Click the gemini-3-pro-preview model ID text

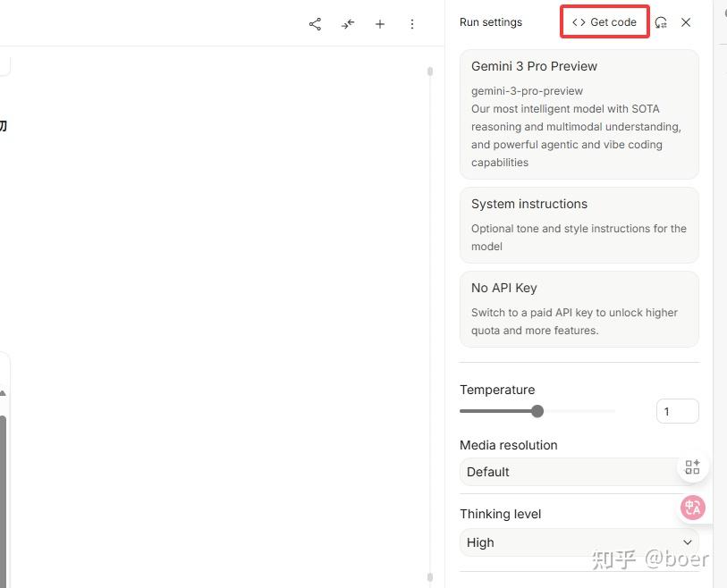click(527, 91)
